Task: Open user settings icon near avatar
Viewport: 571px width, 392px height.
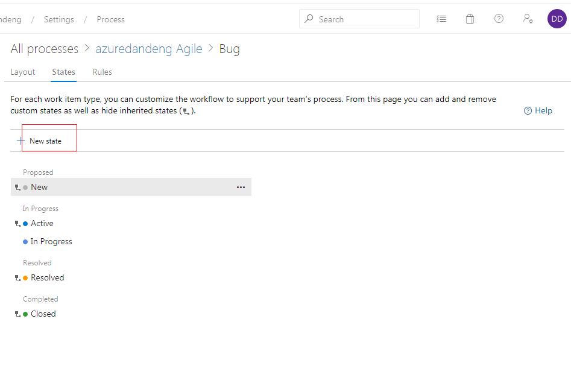Action: tap(528, 19)
